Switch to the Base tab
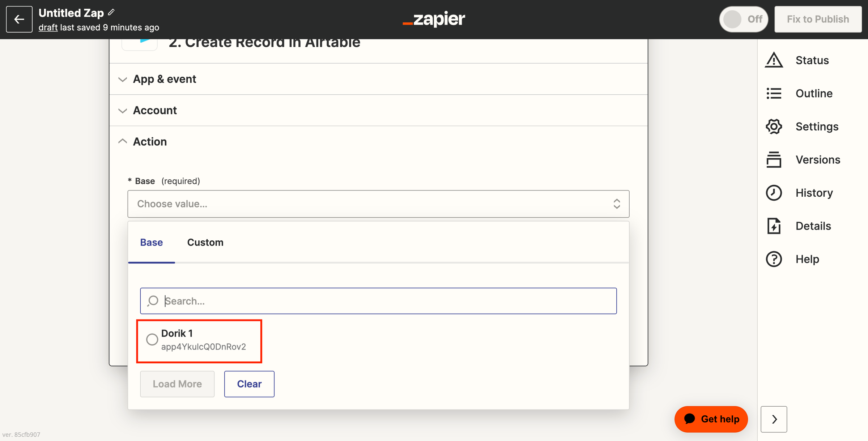The height and width of the screenshot is (441, 868). [x=151, y=242]
